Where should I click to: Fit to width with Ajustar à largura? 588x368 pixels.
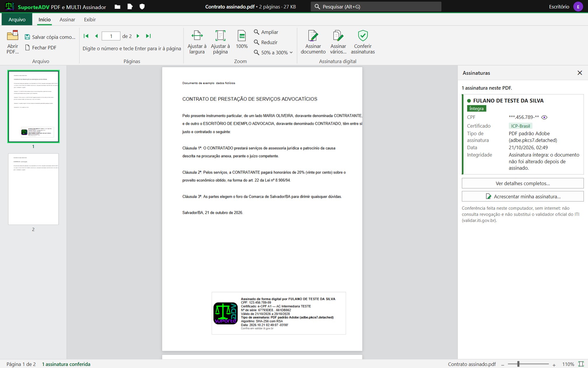pos(197,42)
